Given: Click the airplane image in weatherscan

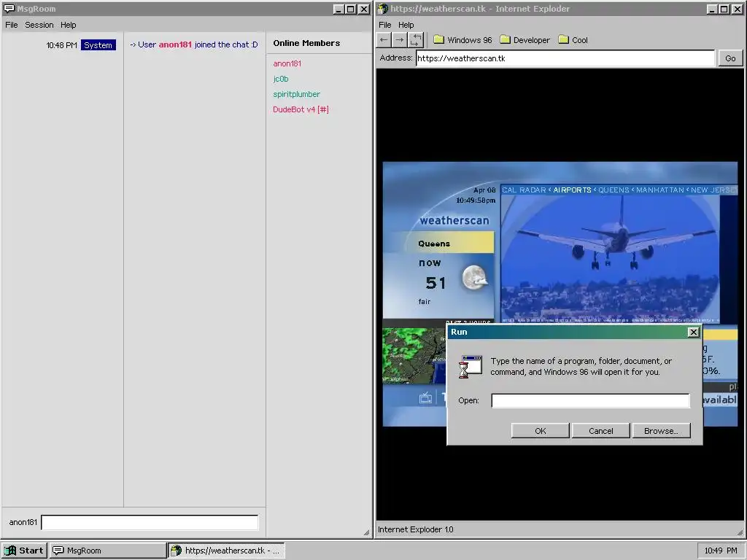Looking at the screenshot, I should 610,259.
